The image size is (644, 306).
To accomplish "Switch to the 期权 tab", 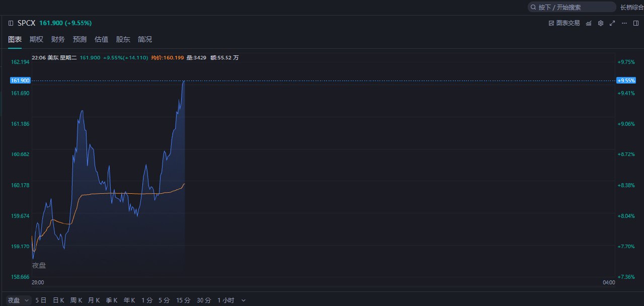I will pos(36,39).
